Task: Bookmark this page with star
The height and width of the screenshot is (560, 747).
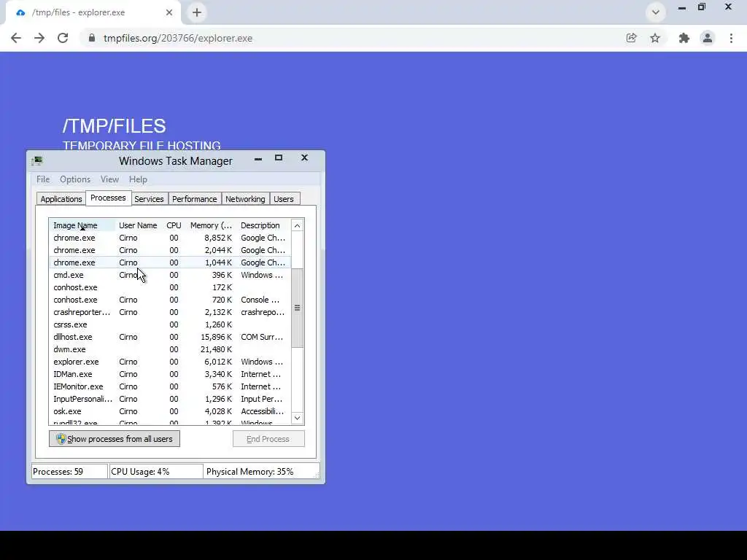Action: [x=655, y=38]
